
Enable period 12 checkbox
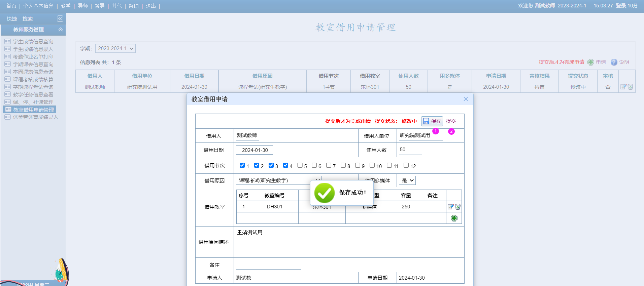click(406, 165)
